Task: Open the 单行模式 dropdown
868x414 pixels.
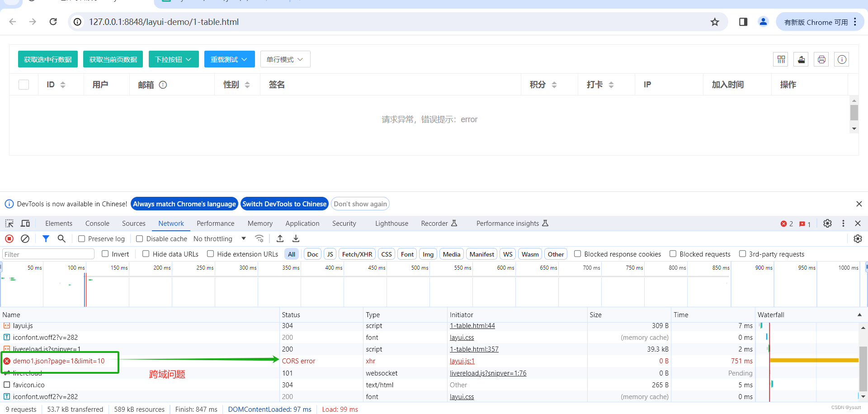Action: (285, 59)
